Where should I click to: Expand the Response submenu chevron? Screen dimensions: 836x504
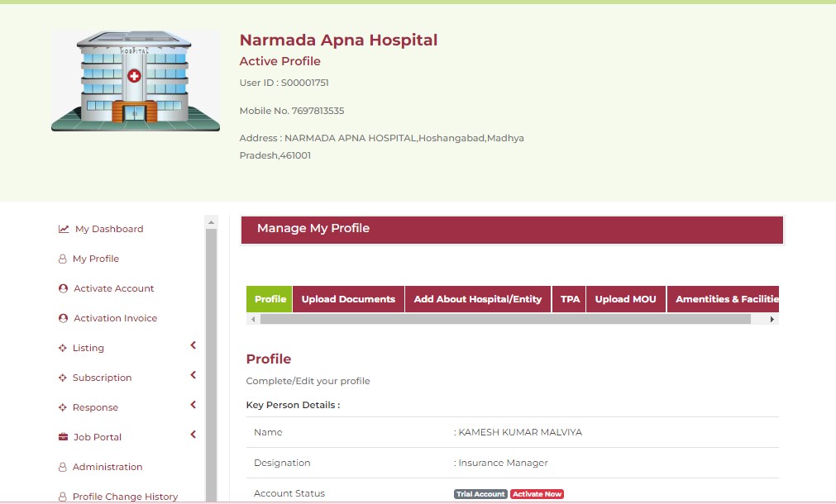(x=193, y=405)
